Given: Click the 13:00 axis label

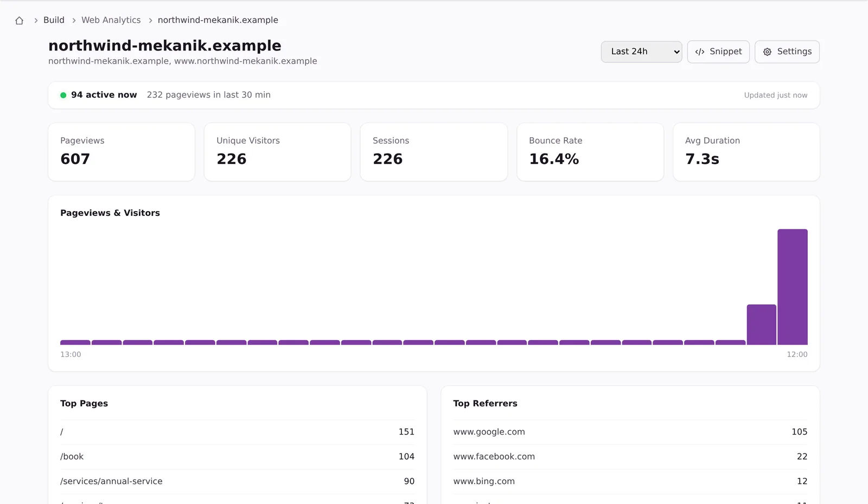Looking at the screenshot, I should tap(71, 354).
